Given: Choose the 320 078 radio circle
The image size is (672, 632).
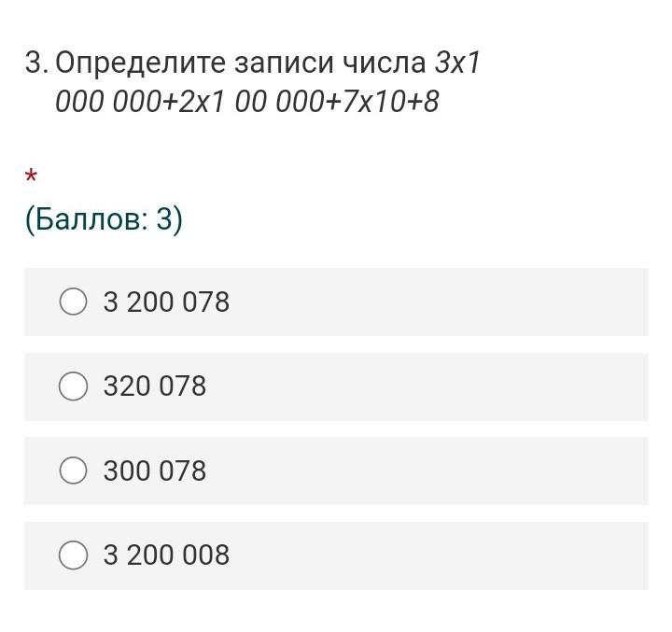Looking at the screenshot, I should 74,386.
